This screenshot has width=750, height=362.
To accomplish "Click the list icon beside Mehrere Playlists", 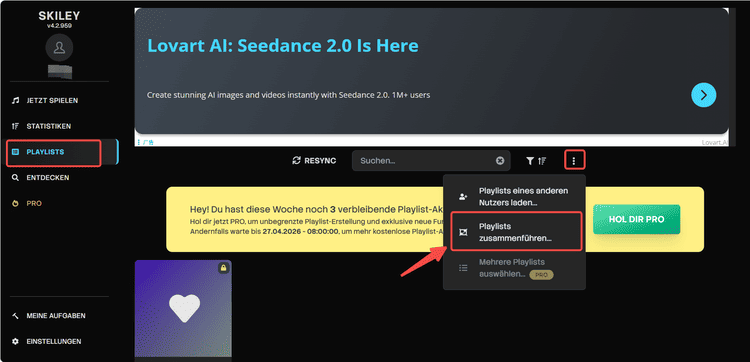I will pyautogui.click(x=463, y=268).
